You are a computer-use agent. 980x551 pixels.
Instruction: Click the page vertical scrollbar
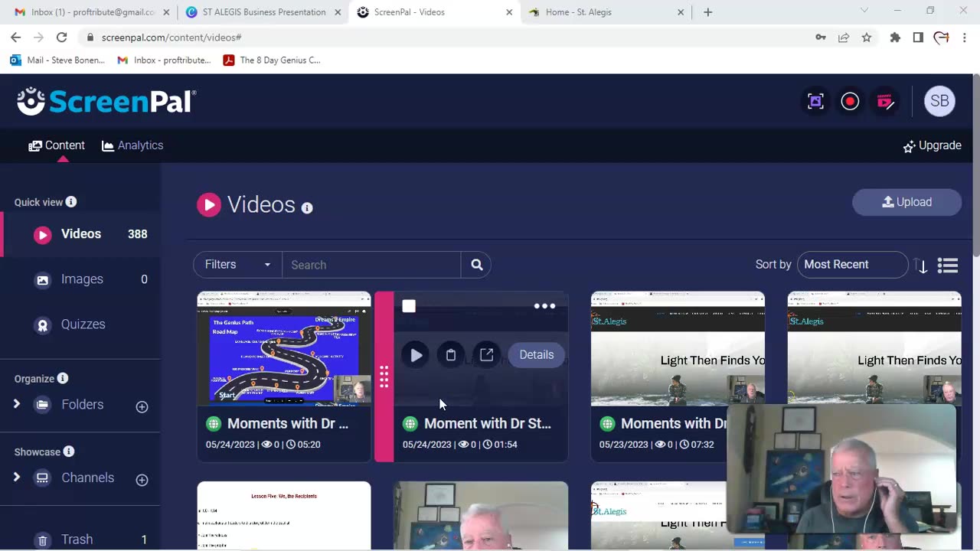tap(976, 165)
